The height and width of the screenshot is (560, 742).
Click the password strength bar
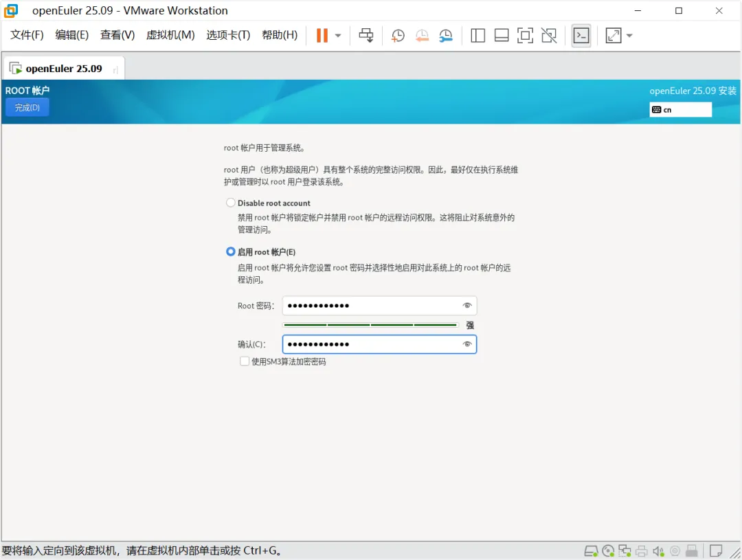click(x=370, y=325)
